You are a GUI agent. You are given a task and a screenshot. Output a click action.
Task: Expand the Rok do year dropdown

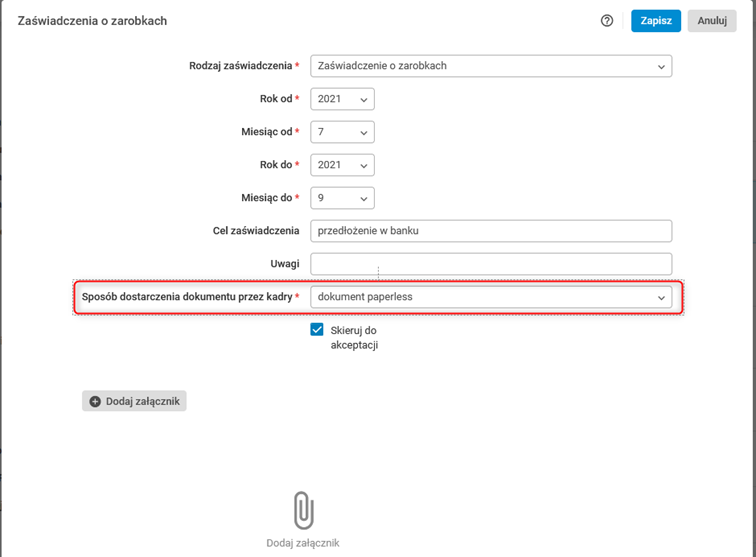pyautogui.click(x=342, y=165)
